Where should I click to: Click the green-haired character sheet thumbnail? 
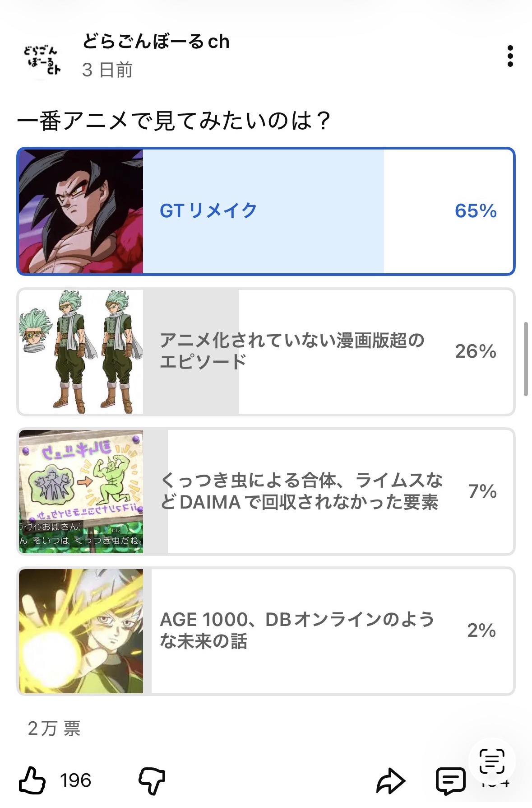[x=81, y=351]
